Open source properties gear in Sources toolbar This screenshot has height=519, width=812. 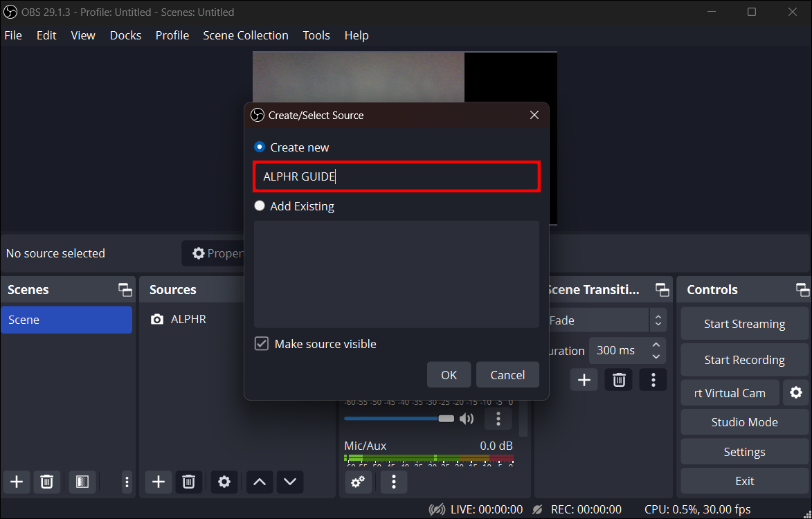pyautogui.click(x=224, y=482)
